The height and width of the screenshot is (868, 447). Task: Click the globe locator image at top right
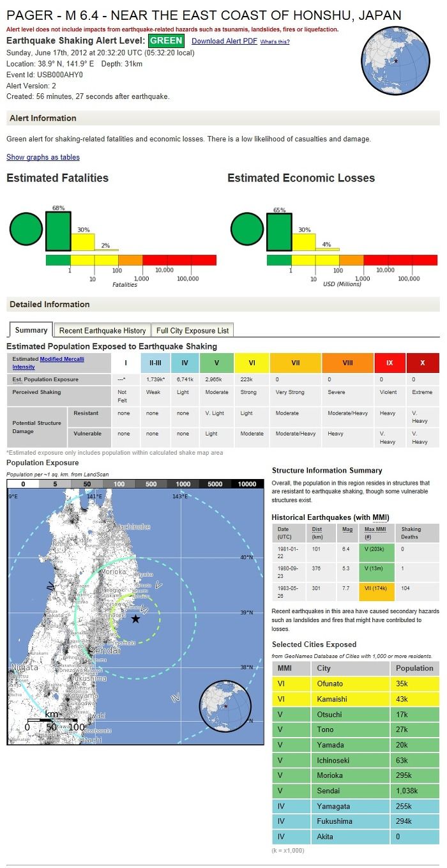[x=397, y=61]
